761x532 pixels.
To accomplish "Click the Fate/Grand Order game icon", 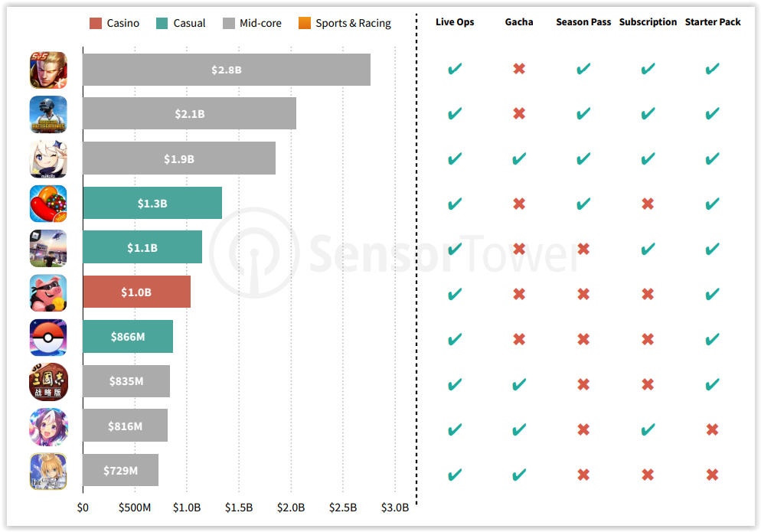I will [48, 470].
